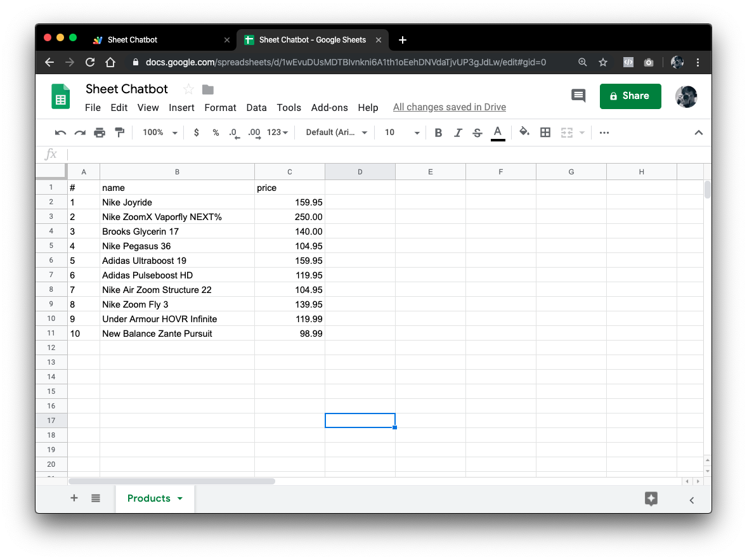Open comment history icon
747x560 pixels.
(578, 96)
